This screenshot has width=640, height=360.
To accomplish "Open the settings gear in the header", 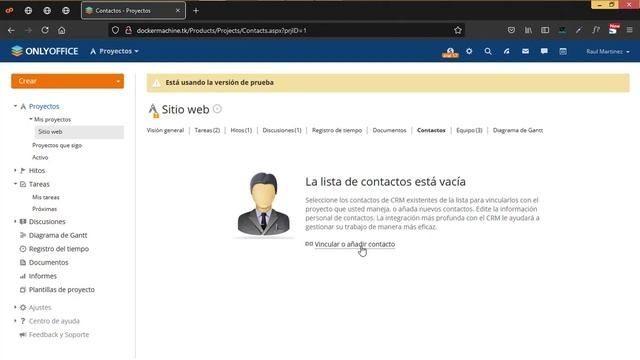I will coord(469,51).
